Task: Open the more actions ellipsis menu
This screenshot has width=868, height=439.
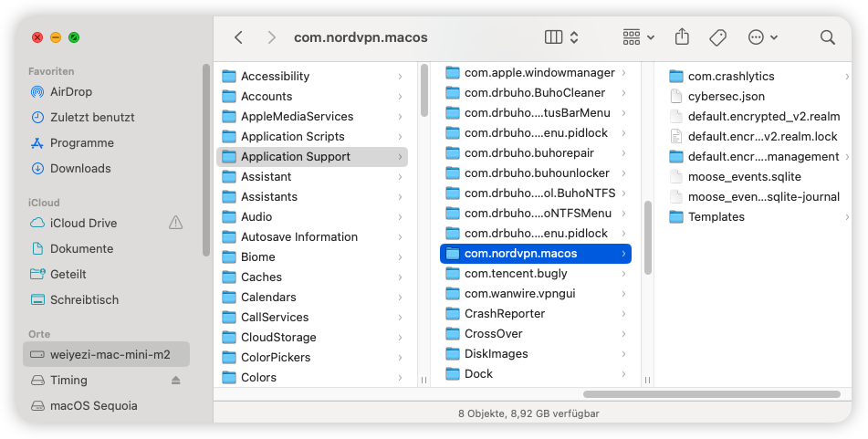Action: point(763,37)
